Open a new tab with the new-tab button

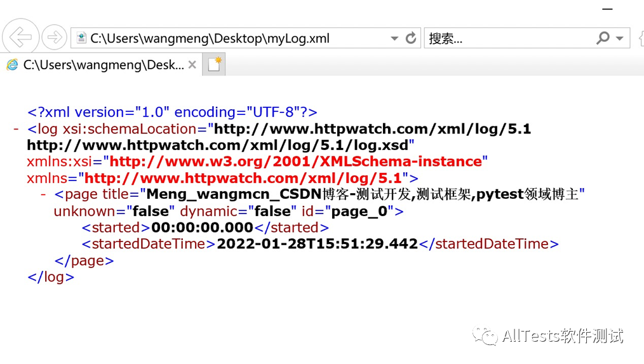tap(214, 65)
